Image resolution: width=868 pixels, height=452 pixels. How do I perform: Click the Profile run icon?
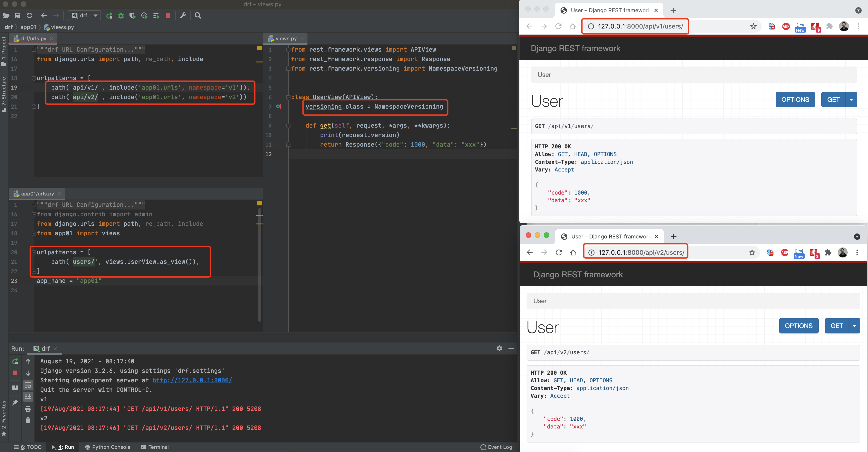point(144,15)
